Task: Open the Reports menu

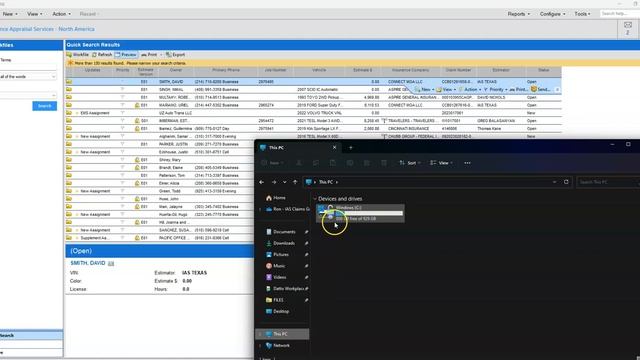Action: coord(518,14)
